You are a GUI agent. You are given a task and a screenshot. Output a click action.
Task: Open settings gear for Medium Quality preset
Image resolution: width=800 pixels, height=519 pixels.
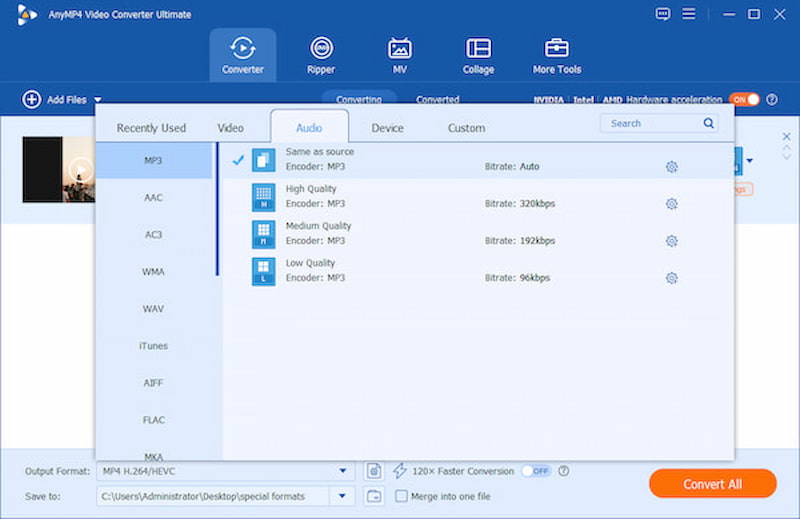click(x=671, y=241)
